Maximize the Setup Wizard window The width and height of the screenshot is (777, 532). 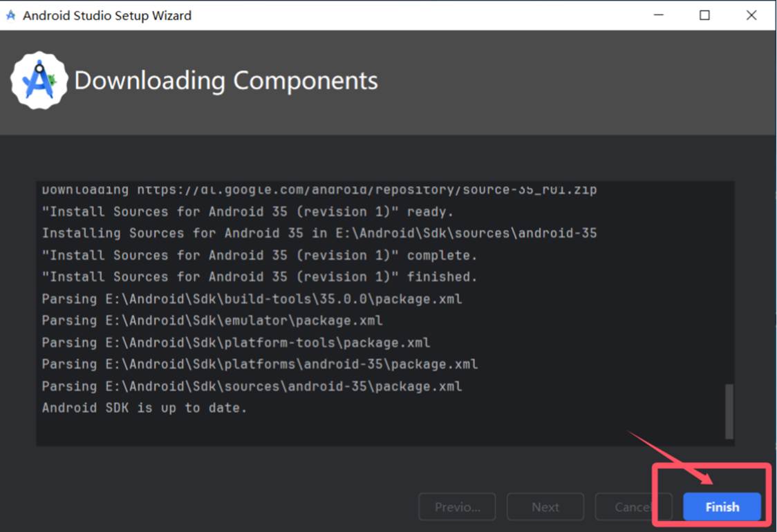(704, 15)
